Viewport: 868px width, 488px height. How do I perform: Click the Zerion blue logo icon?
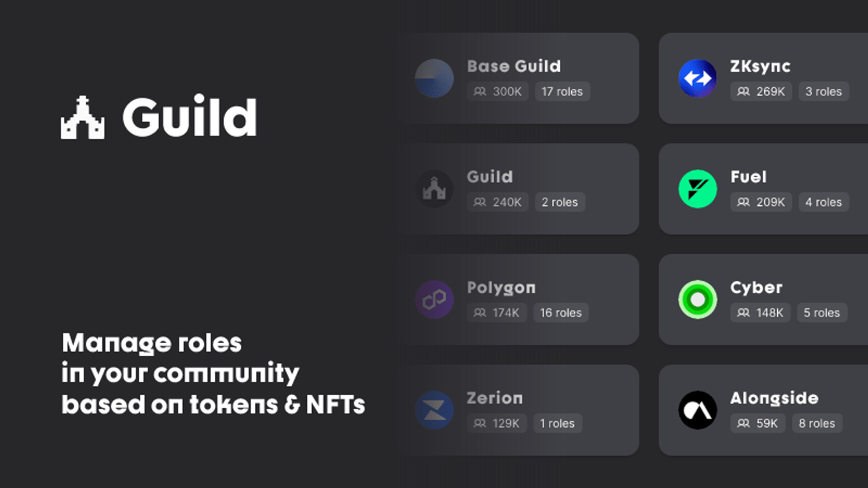[434, 410]
